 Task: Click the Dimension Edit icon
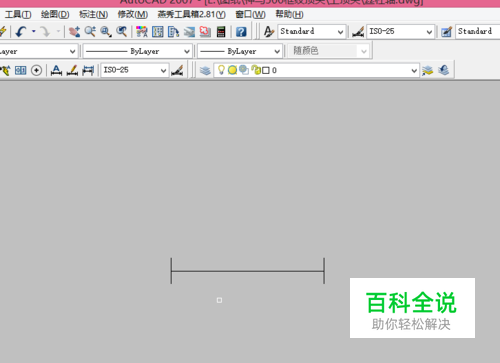coord(56,70)
